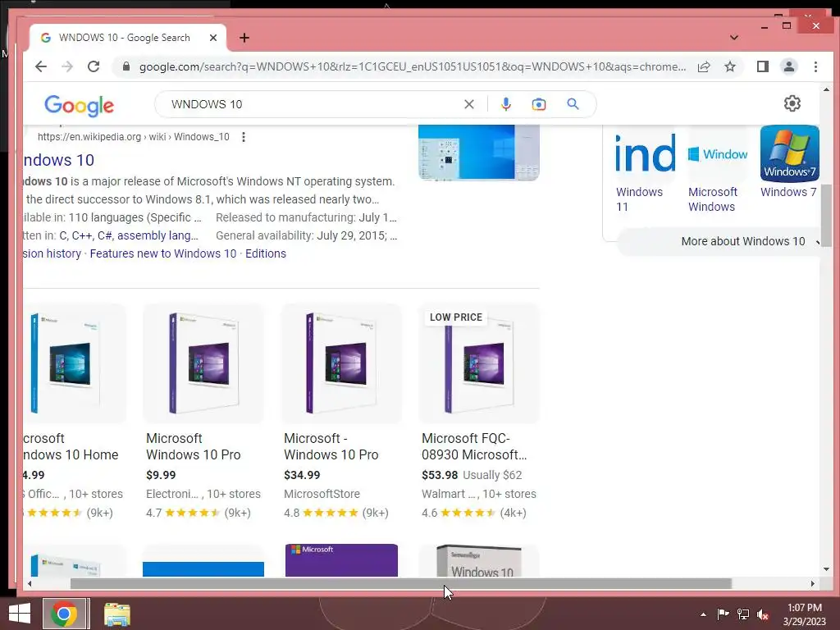This screenshot has height=630, width=840.
Task: Open the tab search dropdown chevron
Action: [734, 38]
